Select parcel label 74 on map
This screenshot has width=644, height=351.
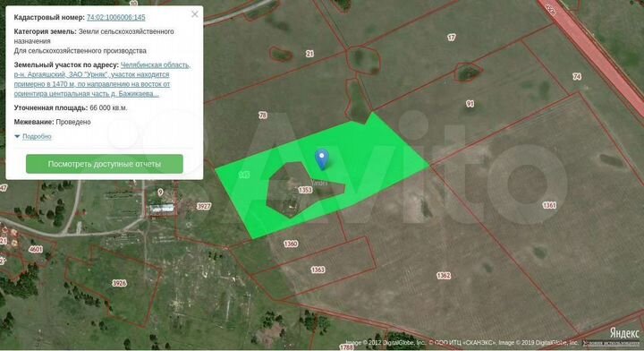pyautogui.click(x=577, y=76)
